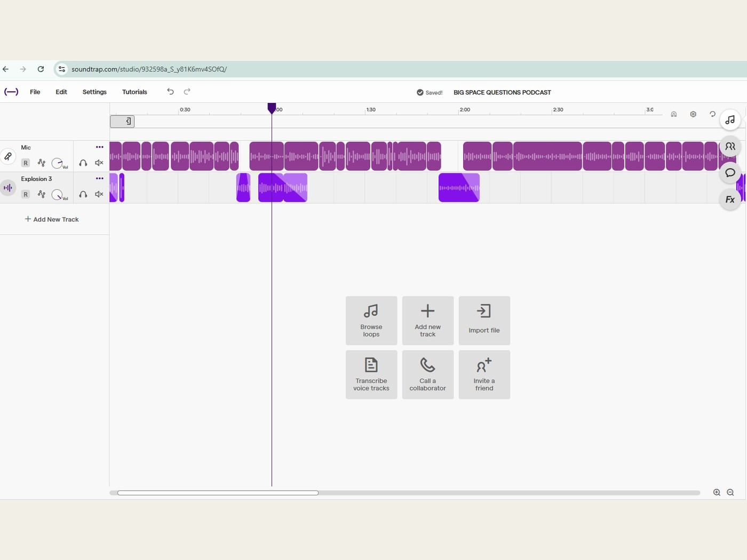The height and width of the screenshot is (560, 747).
Task: Open timeline settings gear icon
Action: click(693, 114)
